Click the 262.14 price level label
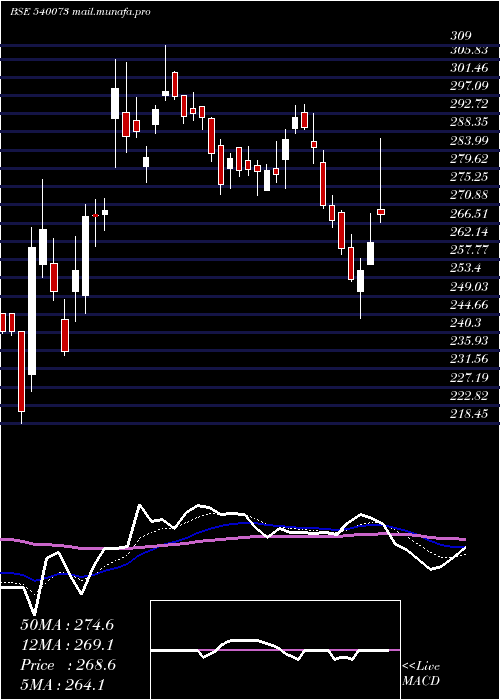Screen dimensions: 500x700 469,232
